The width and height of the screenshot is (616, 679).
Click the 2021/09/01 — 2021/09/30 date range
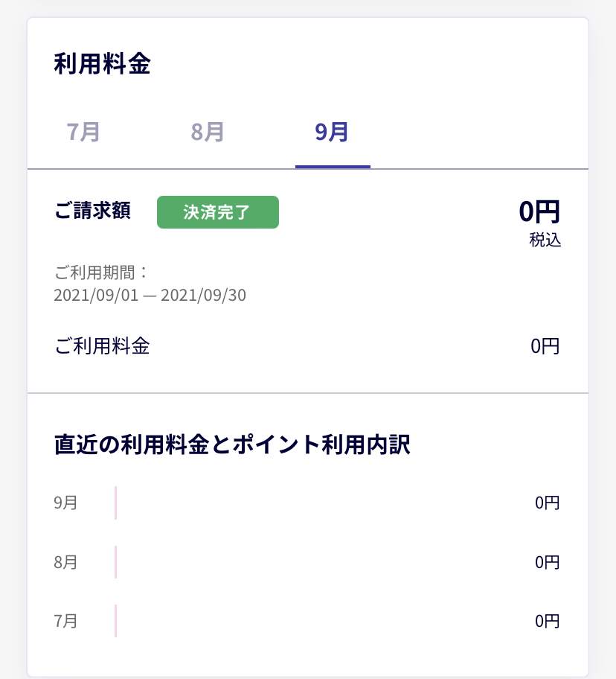150,296
